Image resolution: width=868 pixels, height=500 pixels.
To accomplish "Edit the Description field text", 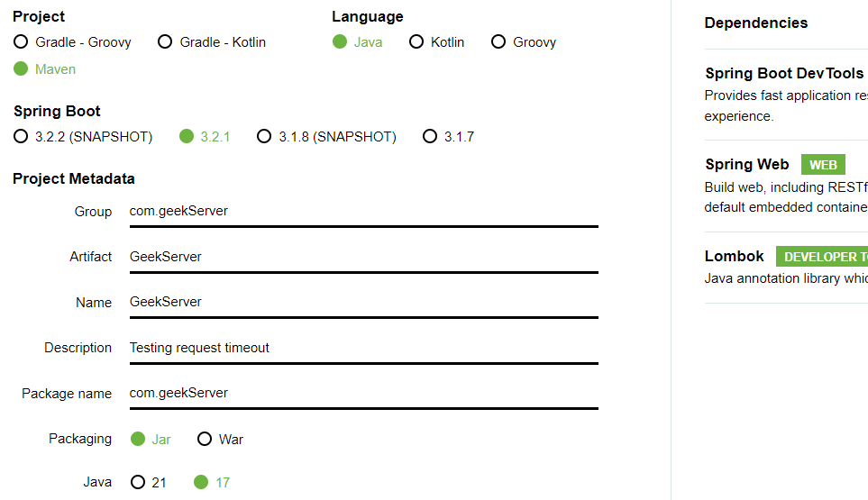I will (x=363, y=348).
